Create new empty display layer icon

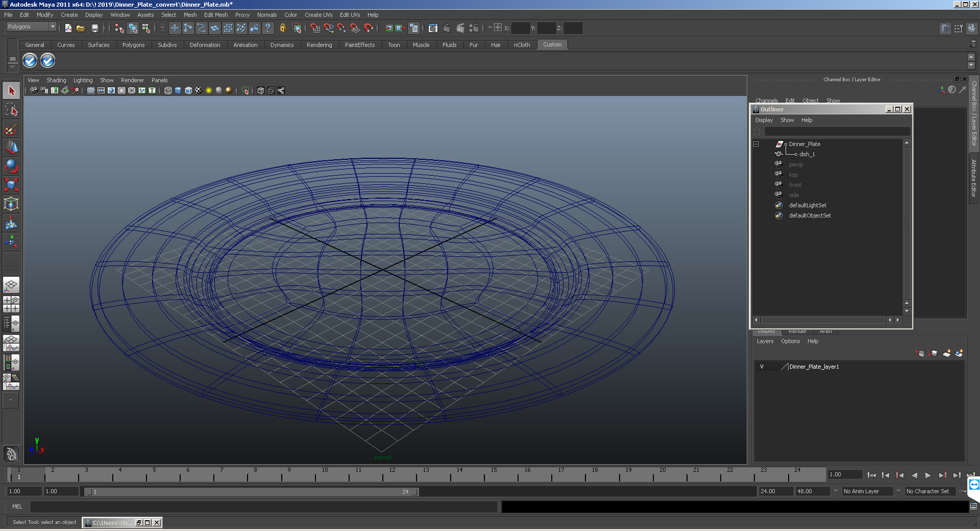pyautogui.click(x=946, y=353)
